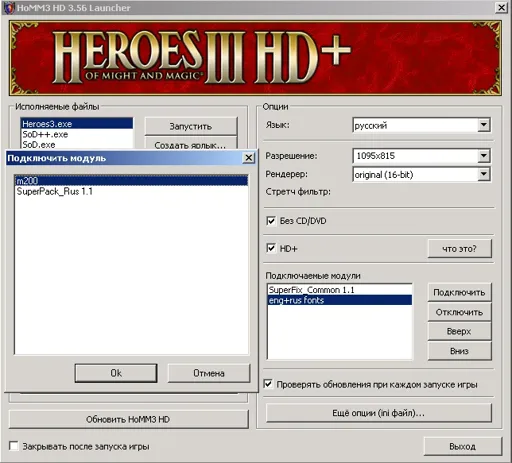512x463 pixels.
Task: Click Создать ярлык button
Action: click(191, 144)
